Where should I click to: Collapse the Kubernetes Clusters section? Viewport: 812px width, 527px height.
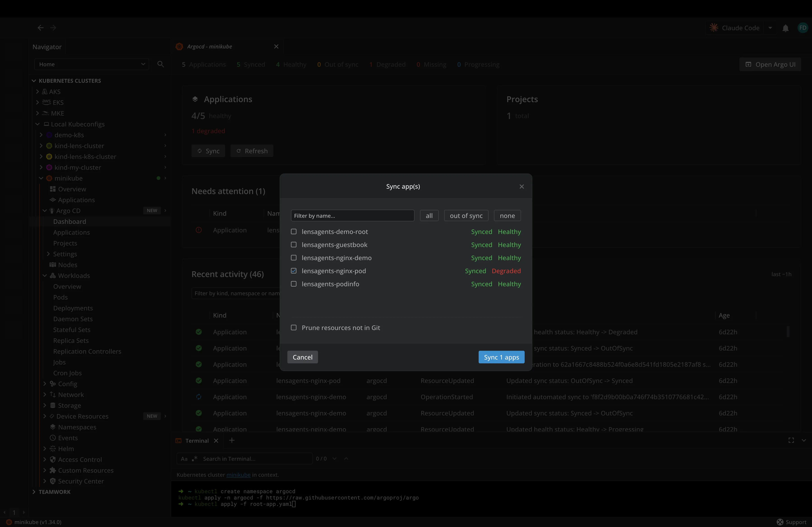pyautogui.click(x=34, y=81)
